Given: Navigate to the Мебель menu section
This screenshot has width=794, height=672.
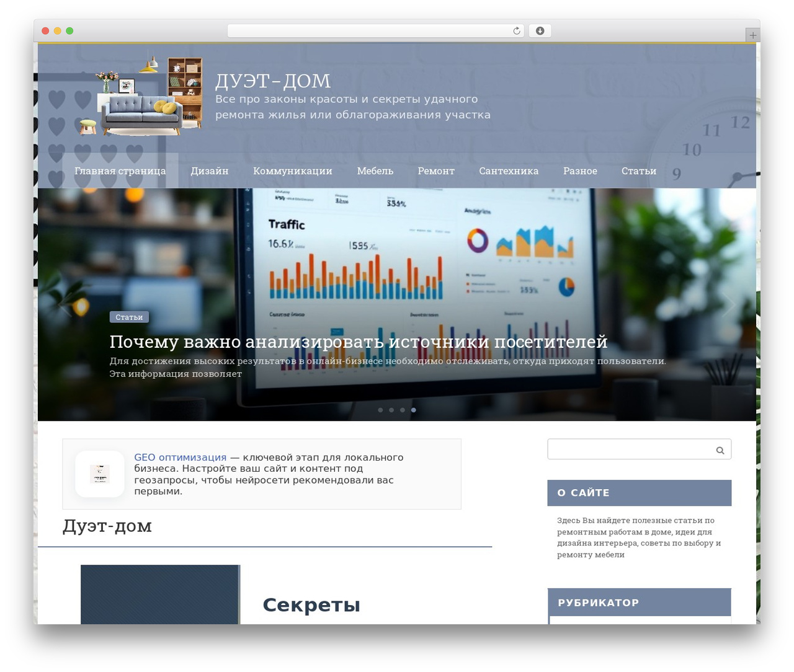Looking at the screenshot, I should tap(375, 171).
